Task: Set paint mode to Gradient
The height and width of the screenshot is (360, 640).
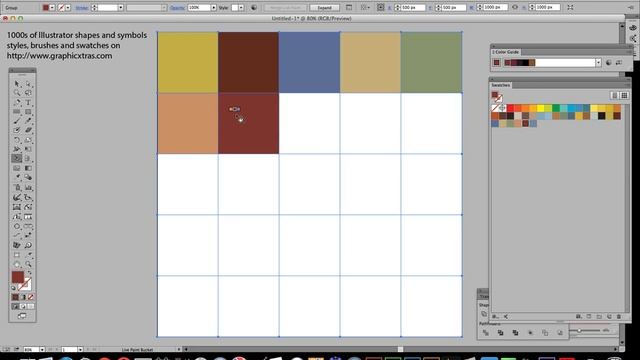Action: point(23,297)
